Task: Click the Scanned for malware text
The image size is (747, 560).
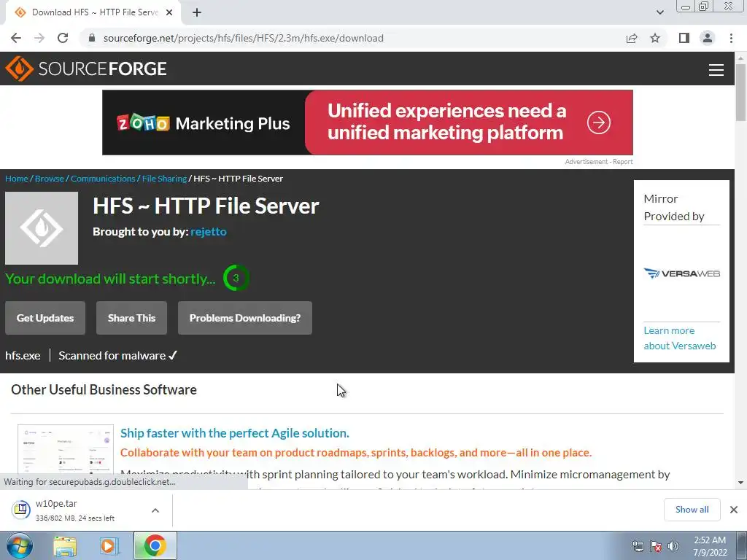Action: (118, 356)
